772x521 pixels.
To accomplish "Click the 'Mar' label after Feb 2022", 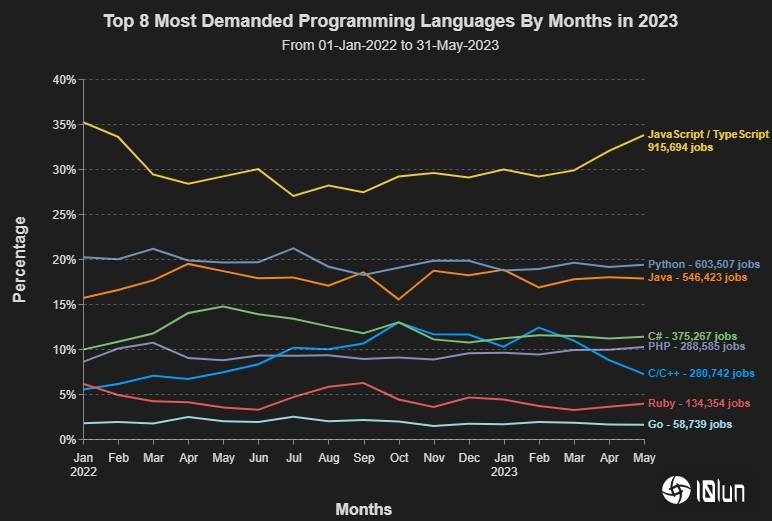I will [153, 458].
